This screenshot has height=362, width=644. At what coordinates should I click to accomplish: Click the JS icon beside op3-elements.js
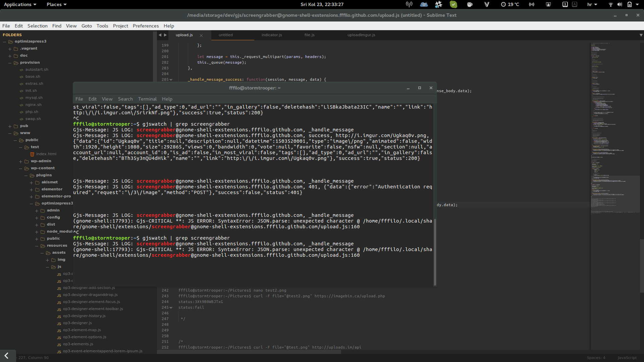(x=59, y=345)
